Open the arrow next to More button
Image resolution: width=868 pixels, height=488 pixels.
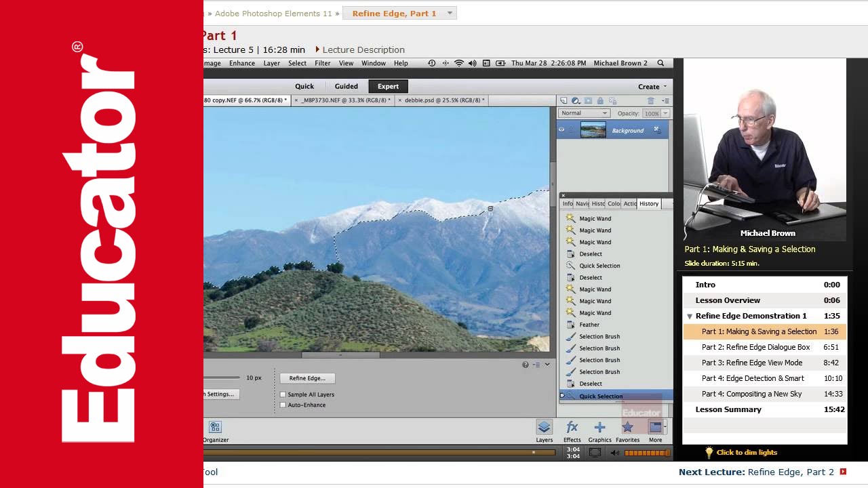pyautogui.click(x=666, y=427)
